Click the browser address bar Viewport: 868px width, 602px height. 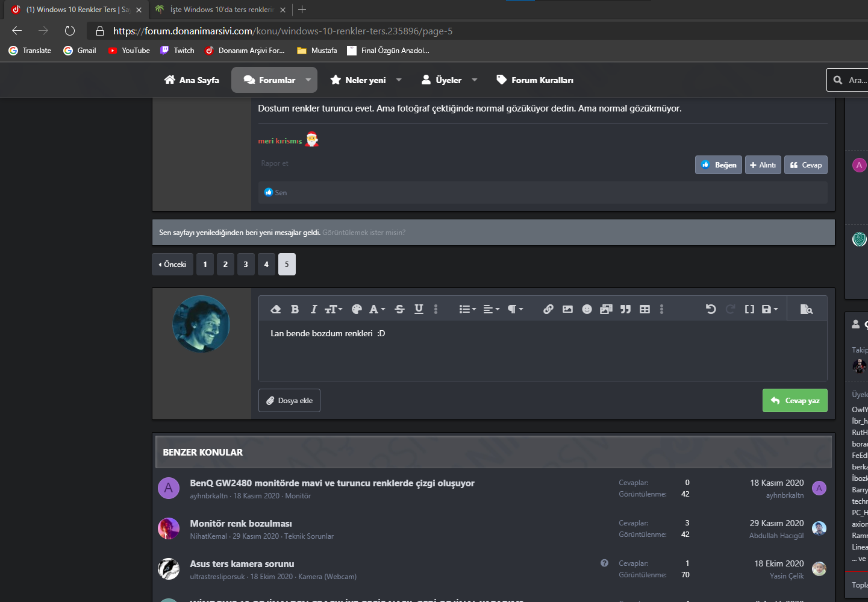[x=476, y=31]
